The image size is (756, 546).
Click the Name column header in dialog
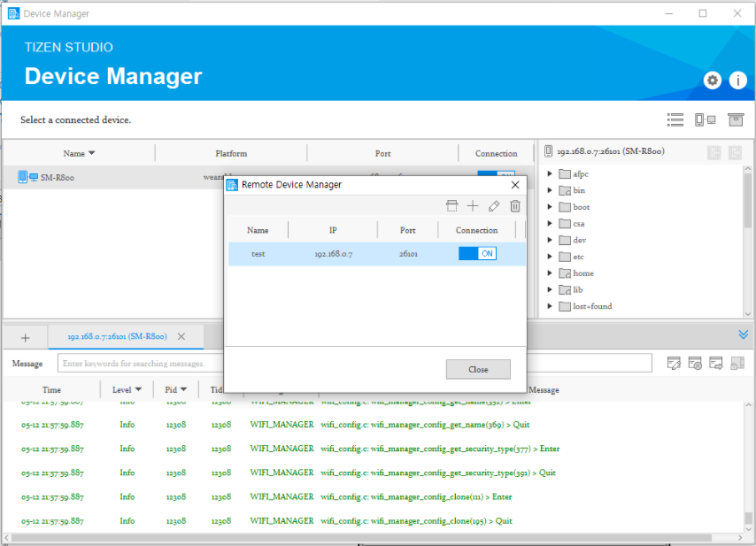point(258,230)
